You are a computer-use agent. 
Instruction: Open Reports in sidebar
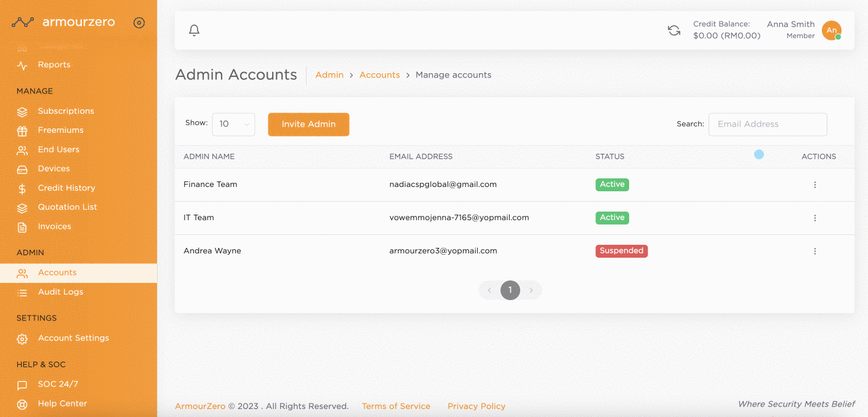54,65
